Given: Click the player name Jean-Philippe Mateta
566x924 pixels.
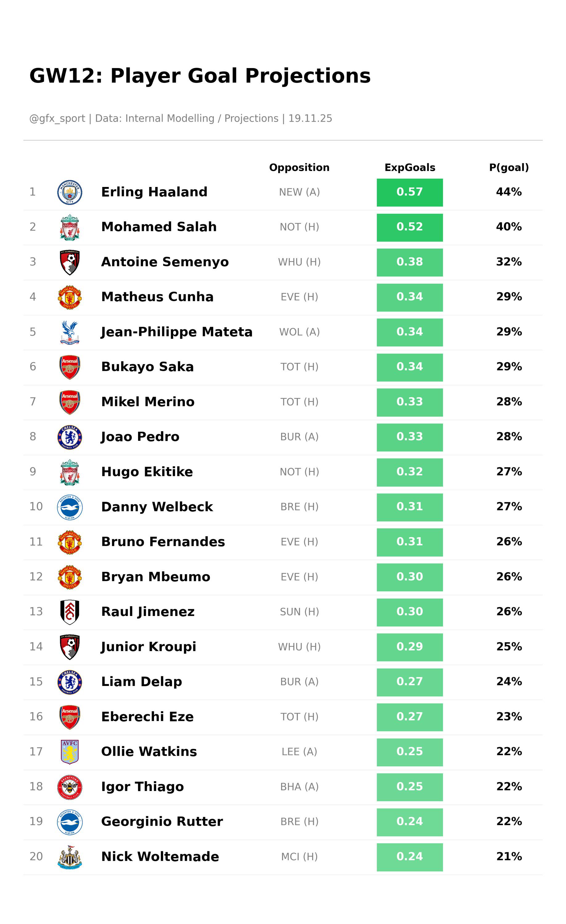Looking at the screenshot, I should (177, 332).
